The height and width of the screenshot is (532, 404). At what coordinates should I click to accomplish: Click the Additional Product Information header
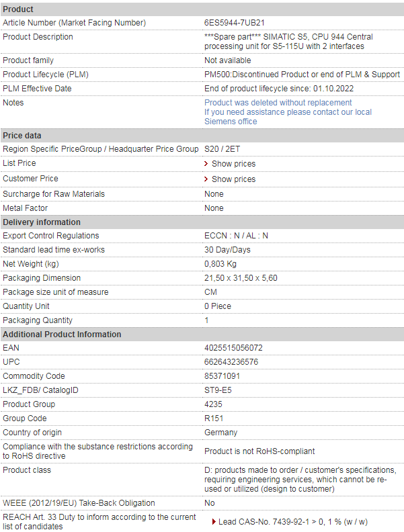tap(62, 335)
